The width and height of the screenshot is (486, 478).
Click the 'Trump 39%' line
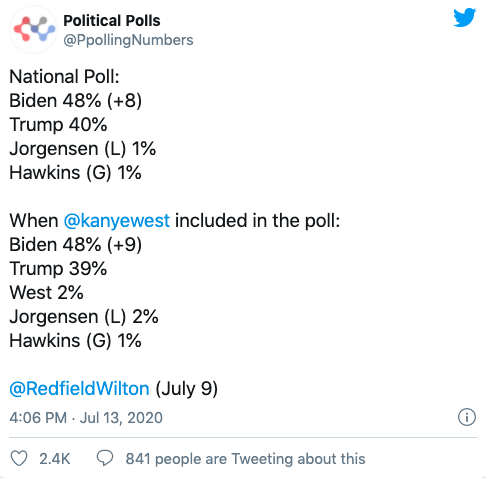pyautogui.click(x=58, y=268)
